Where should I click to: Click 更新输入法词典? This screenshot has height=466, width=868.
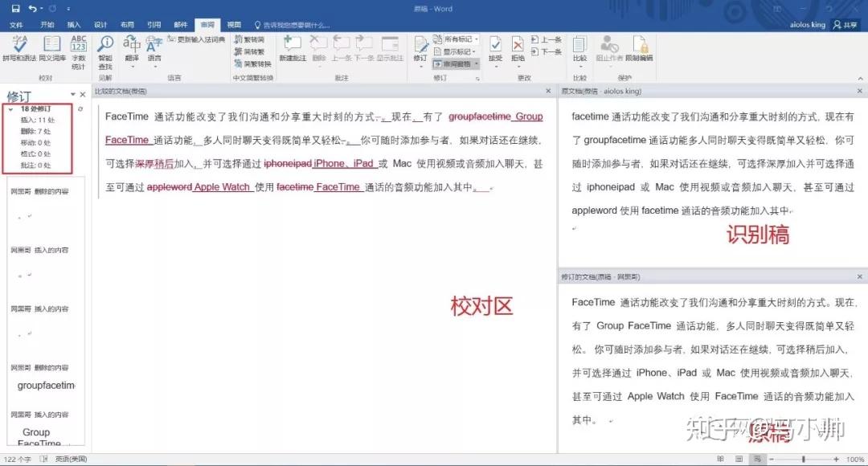click(197, 39)
